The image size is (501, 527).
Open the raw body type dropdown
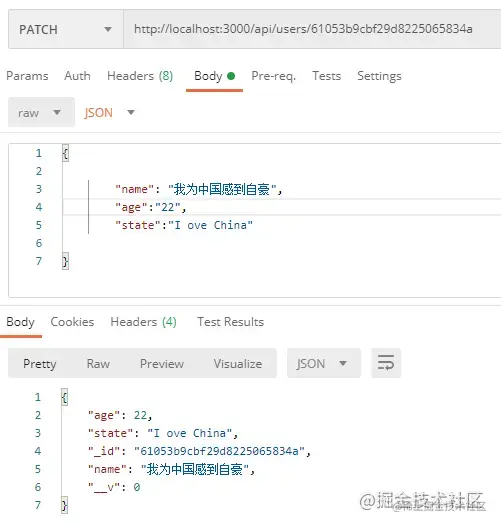coord(41,112)
